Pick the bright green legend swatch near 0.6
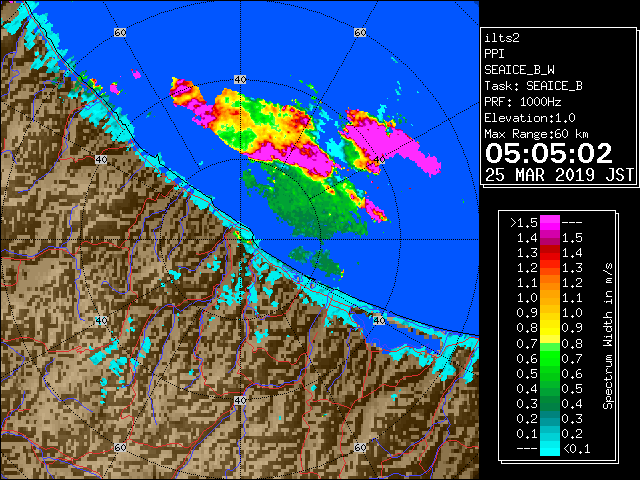Image resolution: width=640 pixels, height=480 pixels. click(x=550, y=358)
